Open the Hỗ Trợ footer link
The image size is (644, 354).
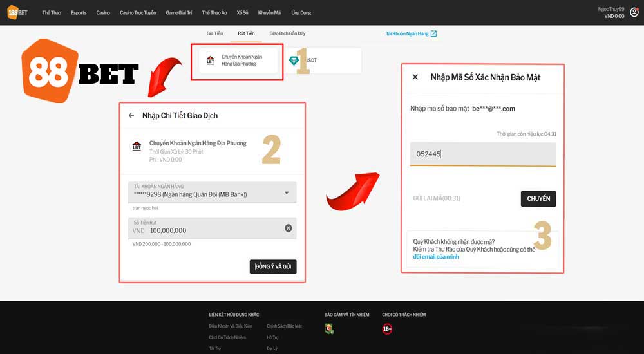click(x=272, y=337)
